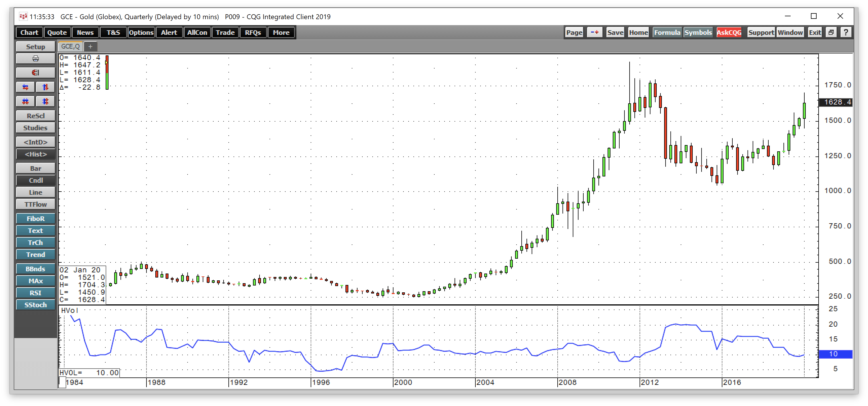
Task: Open the Support menu button
Action: point(761,32)
